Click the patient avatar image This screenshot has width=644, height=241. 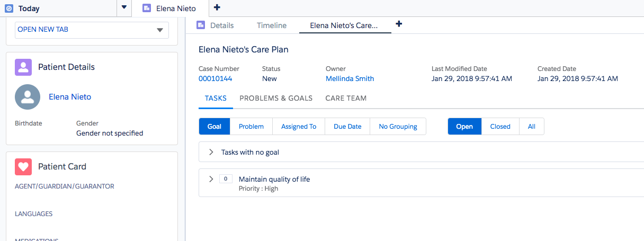click(28, 97)
